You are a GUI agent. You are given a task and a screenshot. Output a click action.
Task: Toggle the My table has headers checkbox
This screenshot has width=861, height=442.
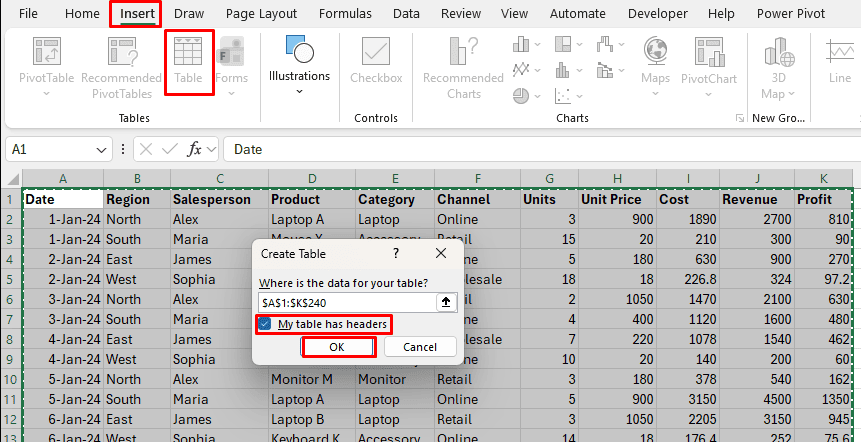266,324
